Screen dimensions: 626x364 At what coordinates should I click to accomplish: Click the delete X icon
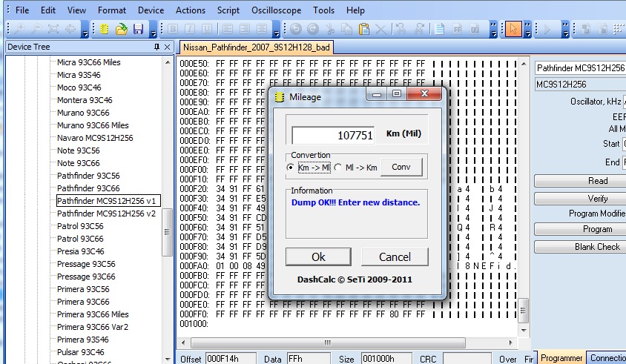pyautogui.click(x=381, y=29)
